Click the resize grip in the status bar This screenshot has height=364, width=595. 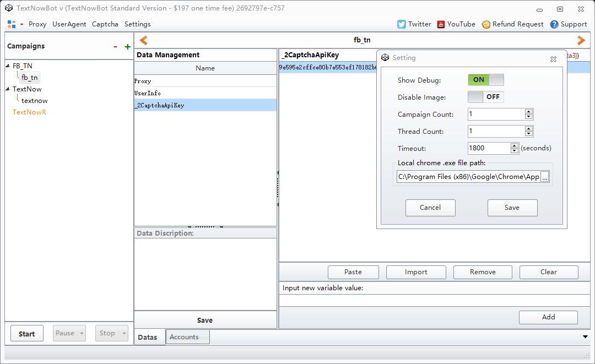click(587, 356)
